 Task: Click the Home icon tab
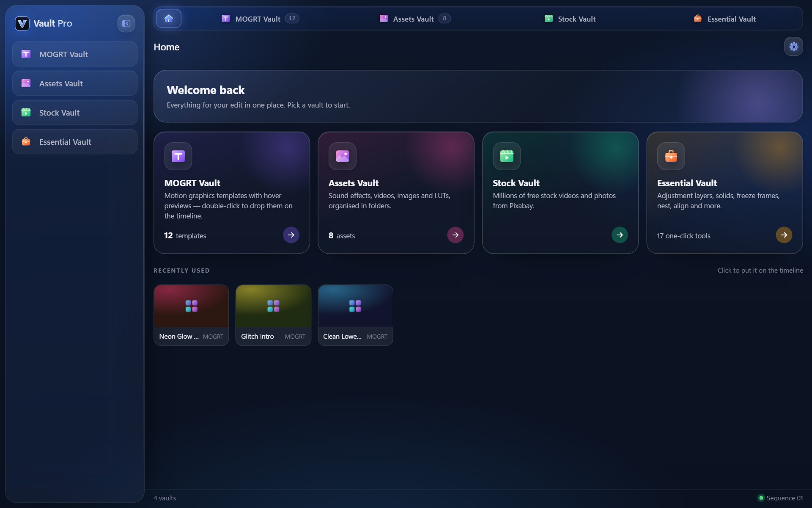(169, 19)
